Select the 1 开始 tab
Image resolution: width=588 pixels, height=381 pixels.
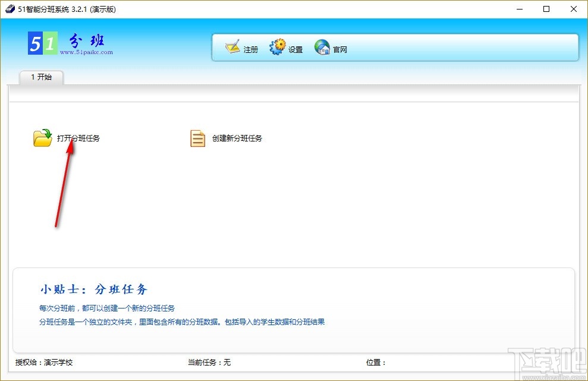[x=40, y=77]
